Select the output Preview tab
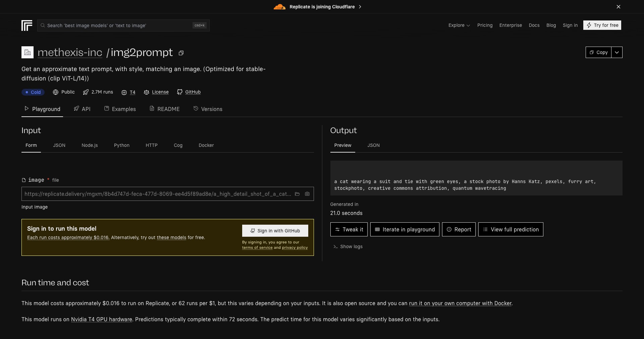The width and height of the screenshot is (644, 339). pyautogui.click(x=343, y=145)
